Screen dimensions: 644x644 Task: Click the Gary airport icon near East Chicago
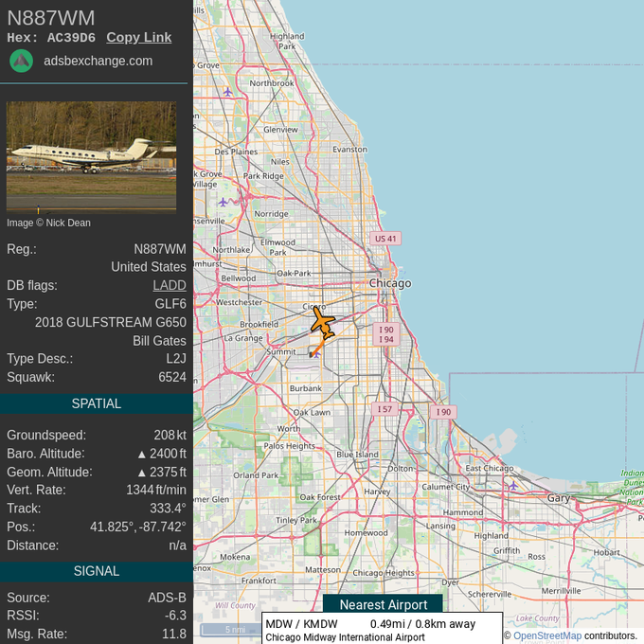point(513,486)
